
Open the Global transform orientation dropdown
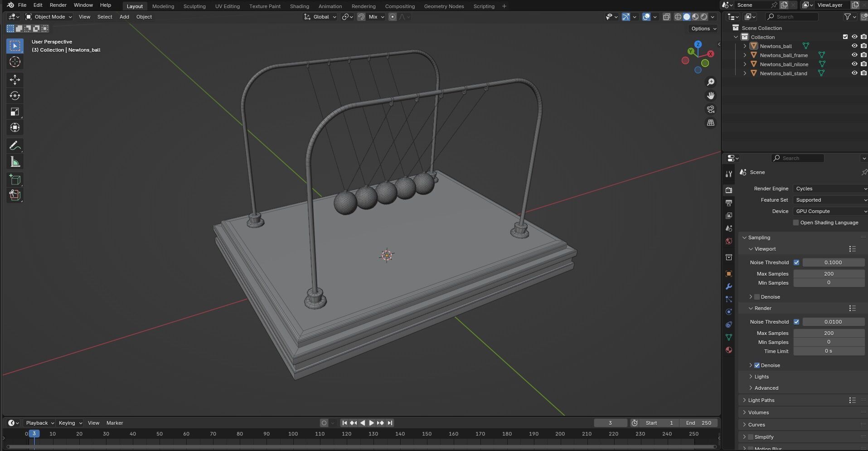pyautogui.click(x=320, y=17)
